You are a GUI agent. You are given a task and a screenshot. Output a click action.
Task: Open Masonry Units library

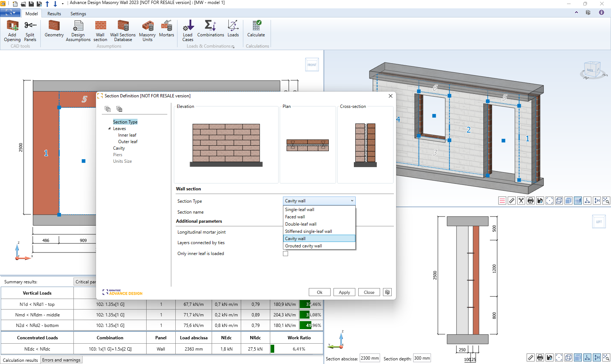click(x=147, y=31)
